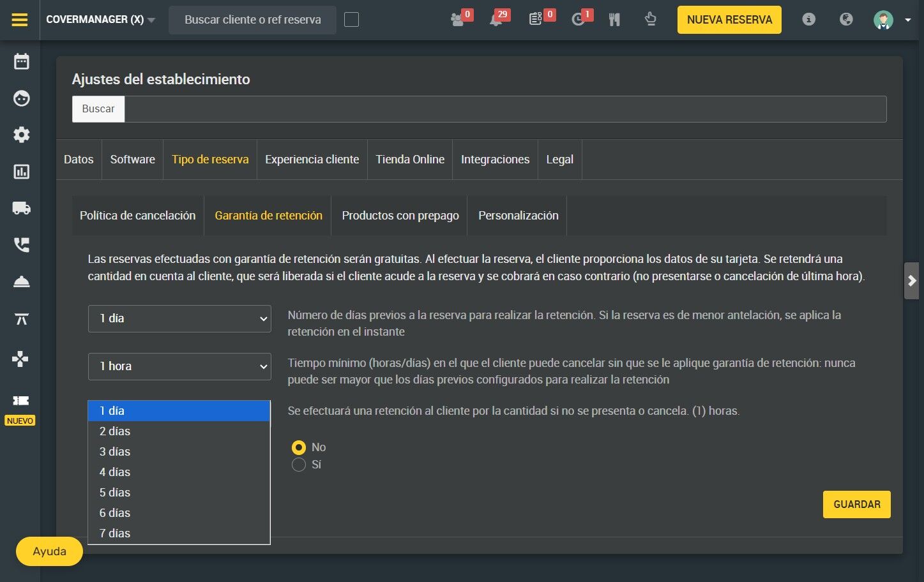Viewport: 924px width, 582px height.
Task: Click the phone calls sidebar icon
Action: click(22, 245)
